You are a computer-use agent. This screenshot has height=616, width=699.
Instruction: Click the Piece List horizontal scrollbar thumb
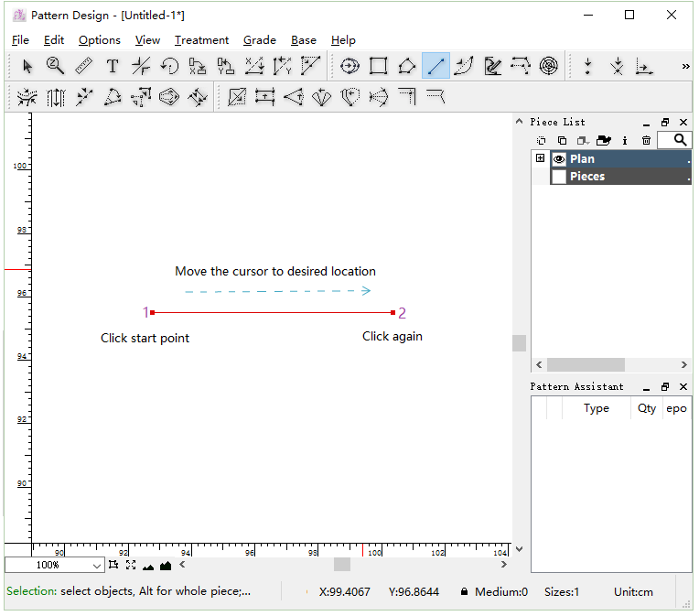(586, 364)
